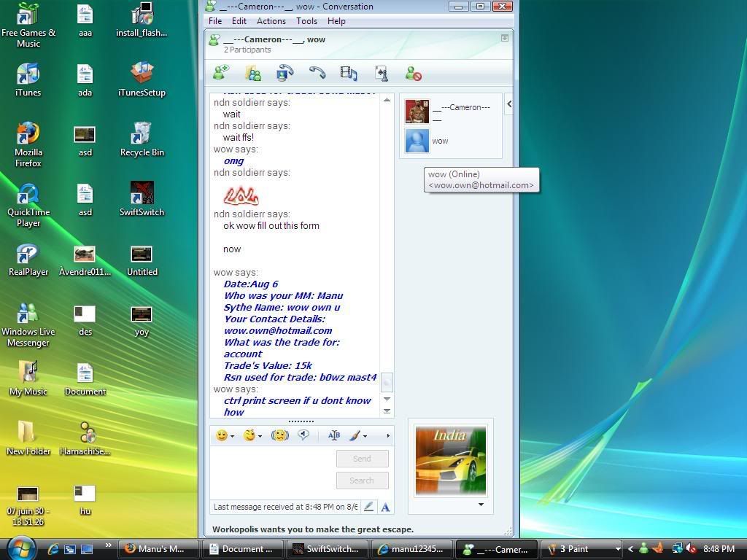Open Windows Start orb

pos(21,548)
